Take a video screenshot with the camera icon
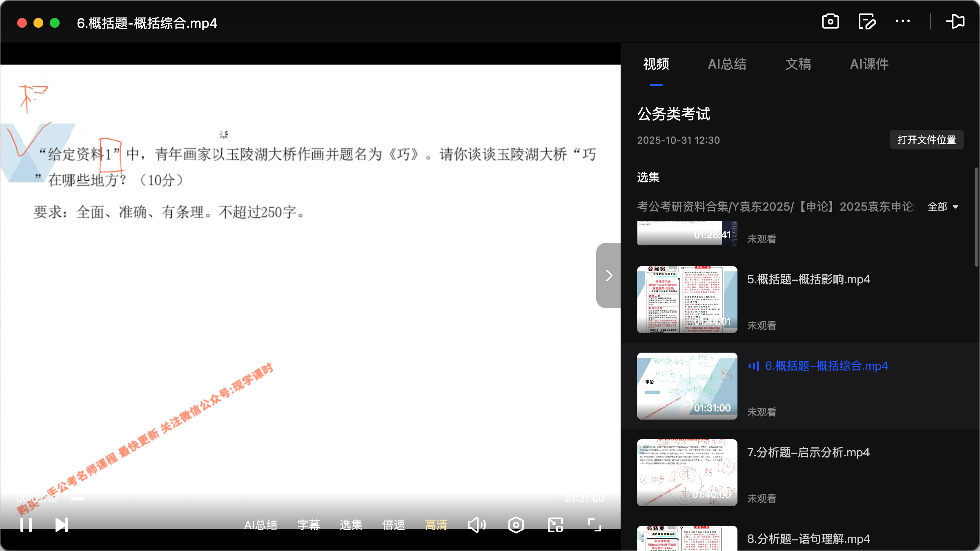The height and width of the screenshot is (551, 980). point(830,21)
